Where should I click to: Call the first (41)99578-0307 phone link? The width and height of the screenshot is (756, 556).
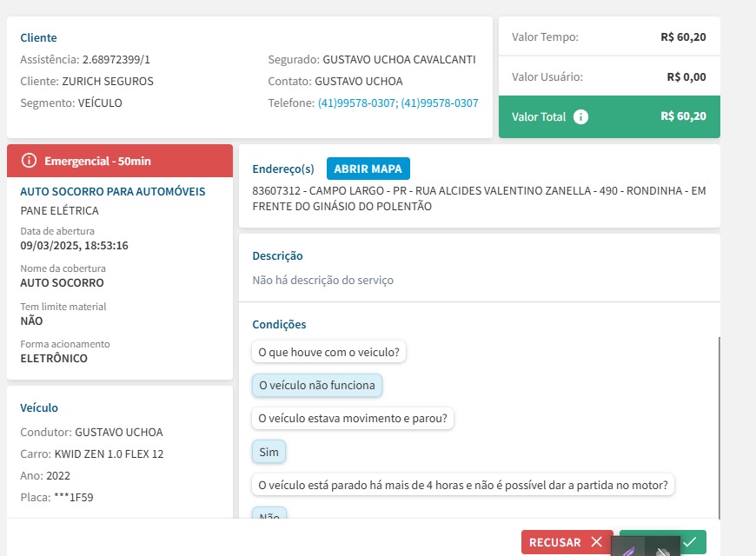pyautogui.click(x=358, y=103)
